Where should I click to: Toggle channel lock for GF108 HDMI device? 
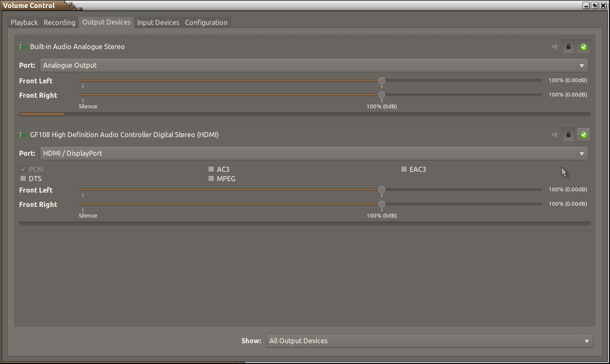tap(568, 135)
